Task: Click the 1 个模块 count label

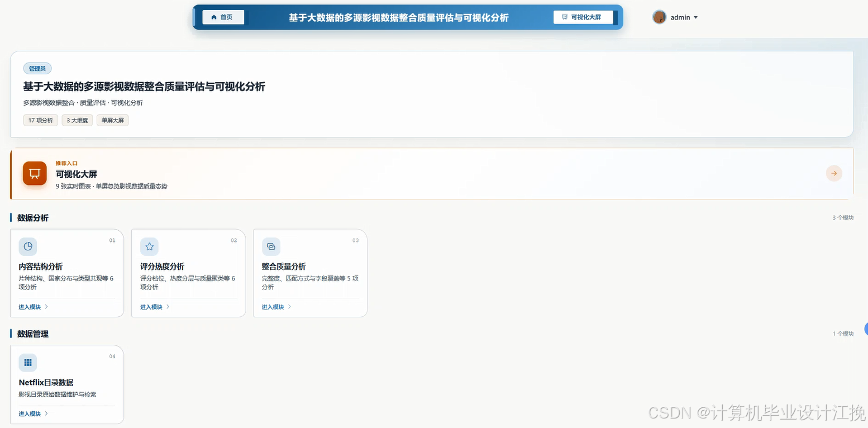Action: pyautogui.click(x=843, y=334)
